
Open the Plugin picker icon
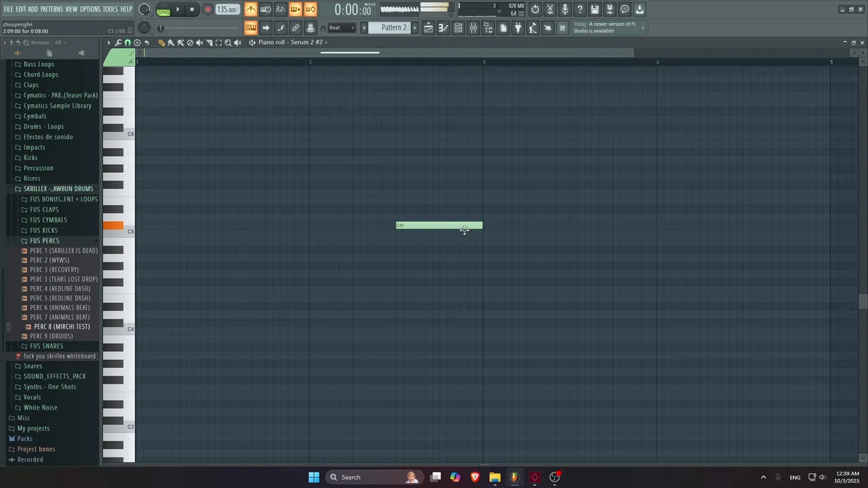click(x=518, y=28)
